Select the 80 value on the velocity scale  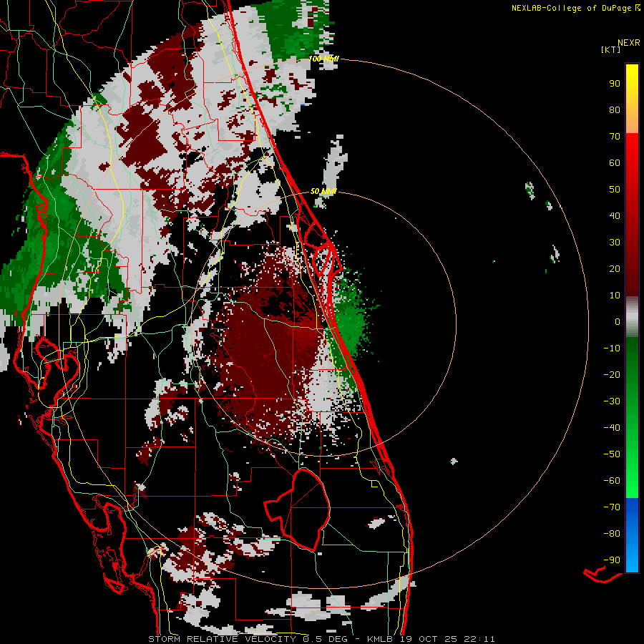click(x=615, y=110)
